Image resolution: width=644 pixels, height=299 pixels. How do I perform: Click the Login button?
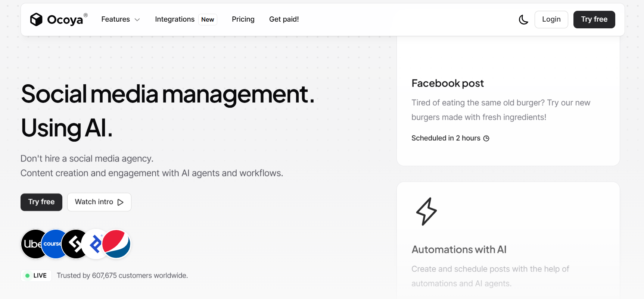(551, 19)
